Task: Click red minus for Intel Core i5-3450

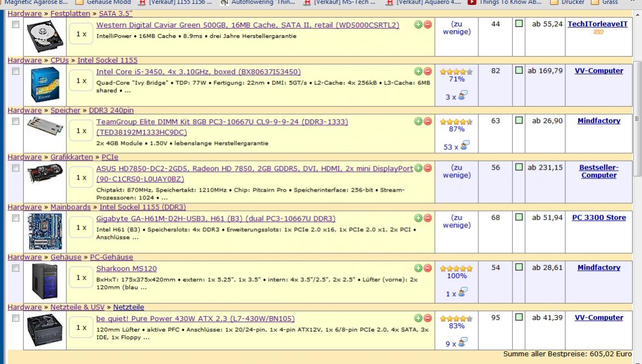Action: (427, 71)
